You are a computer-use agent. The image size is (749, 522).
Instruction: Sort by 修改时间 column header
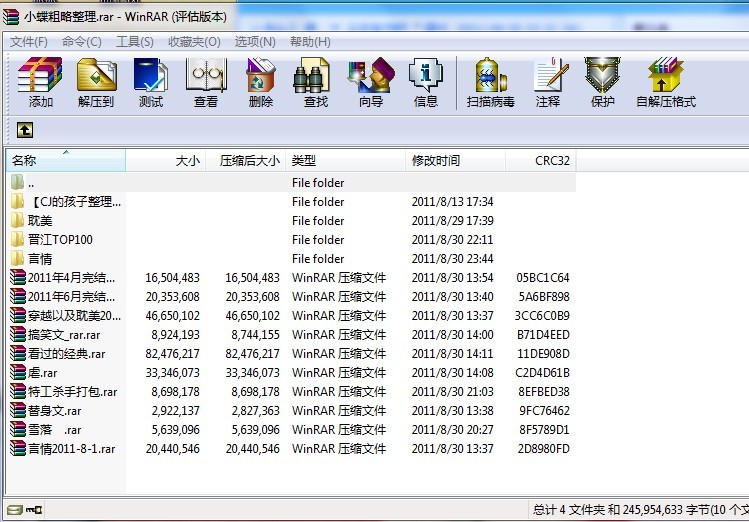coord(455,160)
